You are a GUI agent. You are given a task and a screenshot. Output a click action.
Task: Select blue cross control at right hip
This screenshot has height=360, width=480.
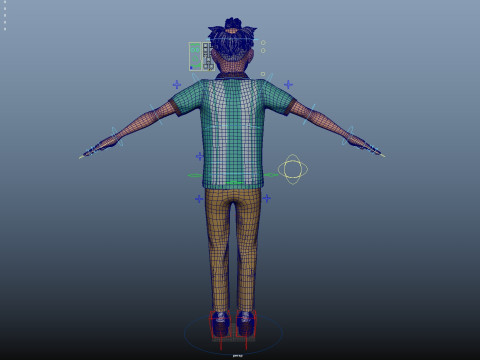point(266,199)
